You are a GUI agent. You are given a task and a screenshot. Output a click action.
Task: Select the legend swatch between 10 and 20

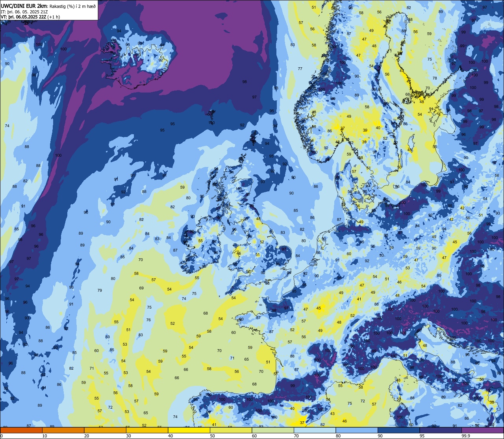pos(63,430)
